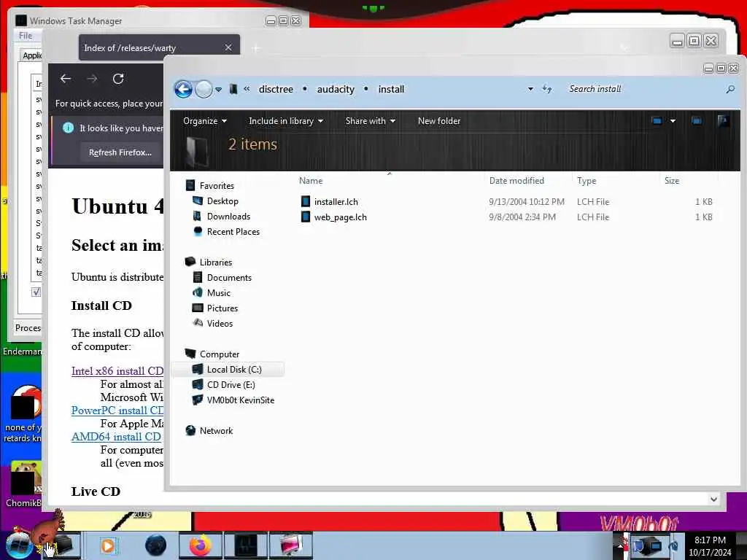Open the address bar history dropdown
The image size is (747, 560).
(530, 89)
